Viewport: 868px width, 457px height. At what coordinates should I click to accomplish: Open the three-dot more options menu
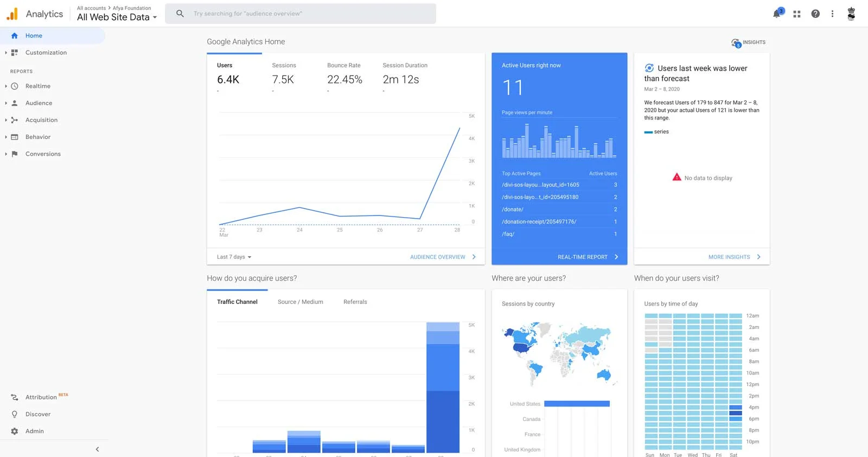(x=832, y=14)
